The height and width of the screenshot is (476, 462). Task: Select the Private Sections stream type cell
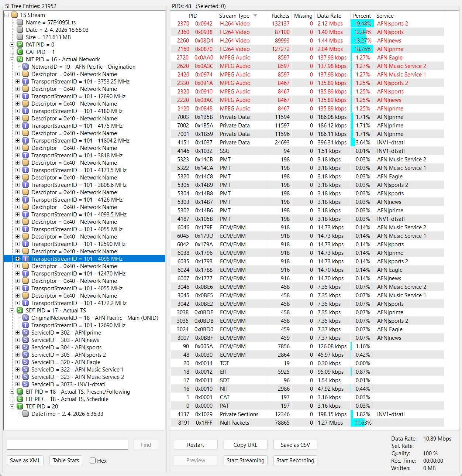click(239, 414)
